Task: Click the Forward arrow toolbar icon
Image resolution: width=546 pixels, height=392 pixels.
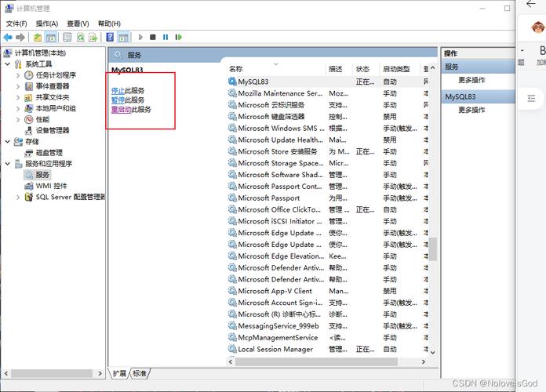Action: [20, 37]
